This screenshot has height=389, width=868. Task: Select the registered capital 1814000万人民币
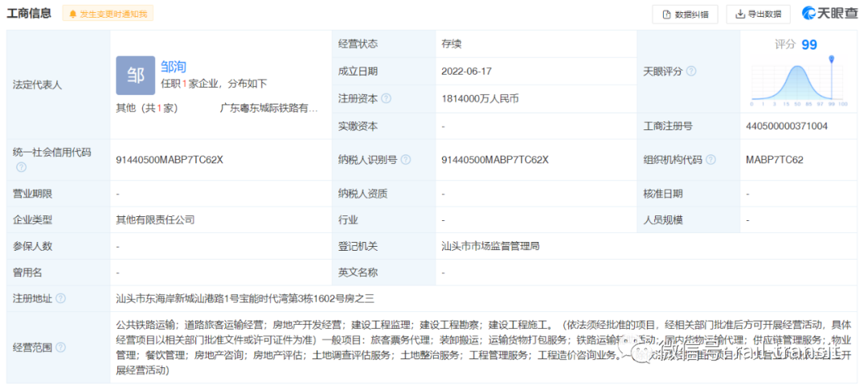(481, 99)
